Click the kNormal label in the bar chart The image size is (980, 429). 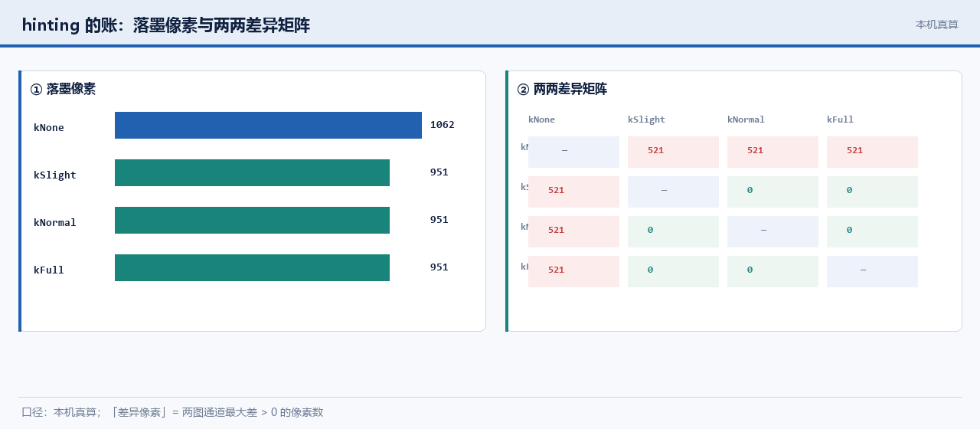55,222
